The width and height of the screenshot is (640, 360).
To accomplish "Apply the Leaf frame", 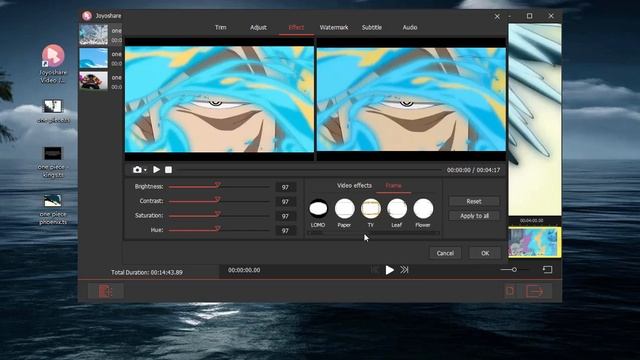I will point(397,209).
